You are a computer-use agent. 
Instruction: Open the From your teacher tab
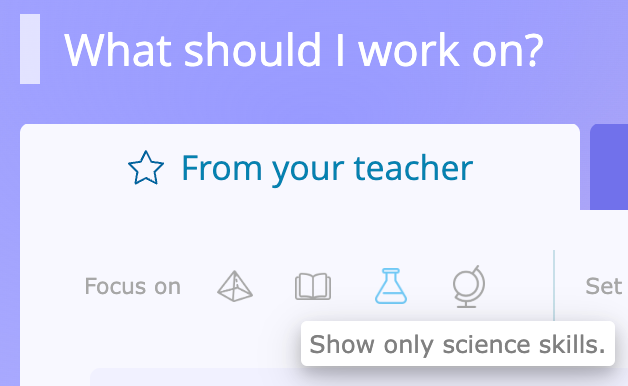[x=300, y=167]
